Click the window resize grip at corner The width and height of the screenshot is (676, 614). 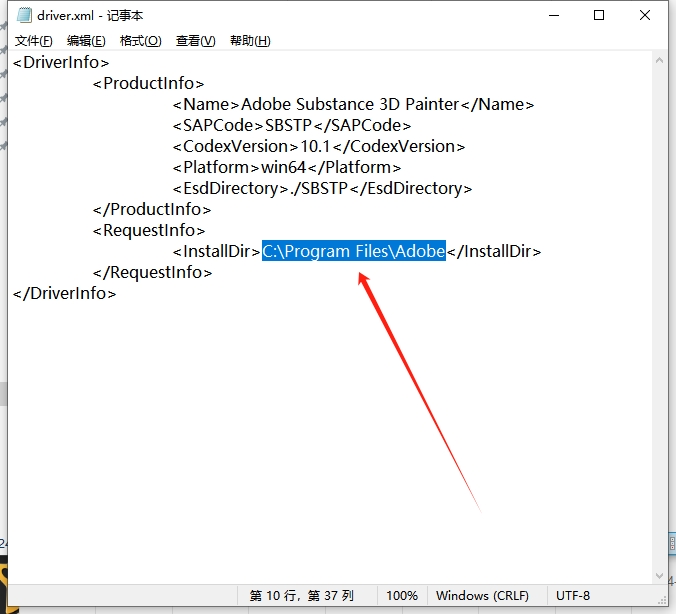[x=662, y=600]
